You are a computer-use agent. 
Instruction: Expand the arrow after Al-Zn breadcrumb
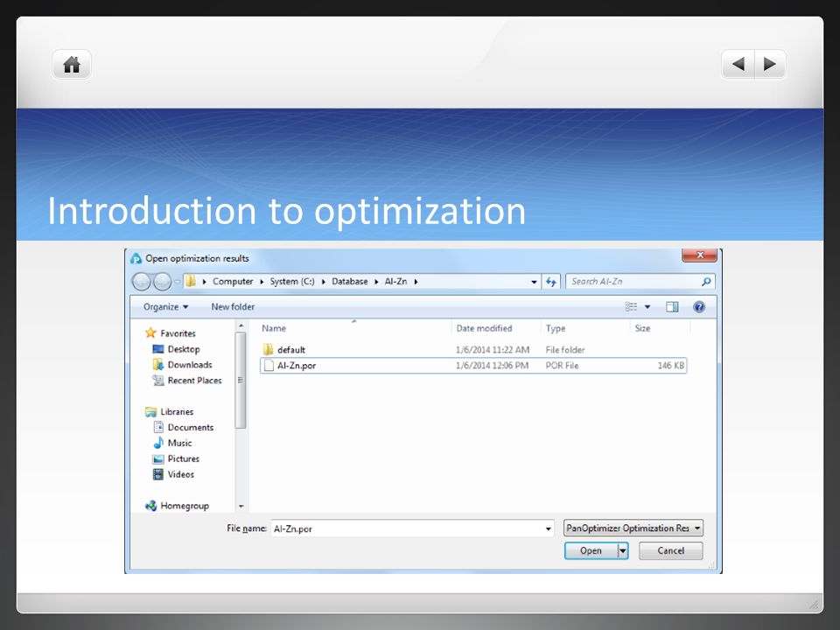click(416, 282)
